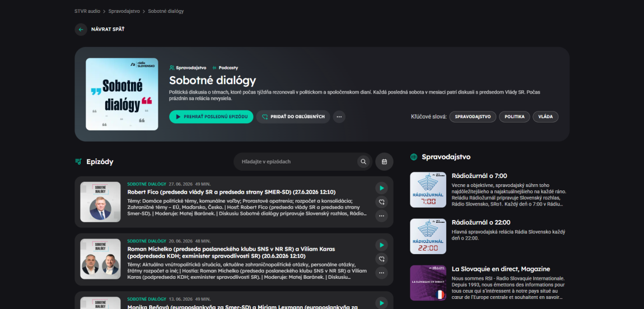Image resolution: width=644 pixels, height=309 pixels.
Task: Open more options for Roman Michelko episode
Action: coord(381,273)
